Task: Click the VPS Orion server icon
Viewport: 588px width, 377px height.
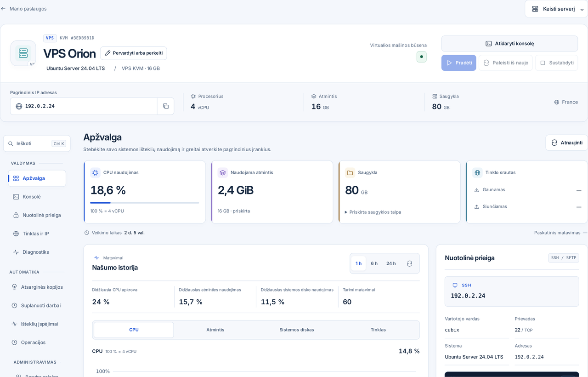Action: coord(23,53)
